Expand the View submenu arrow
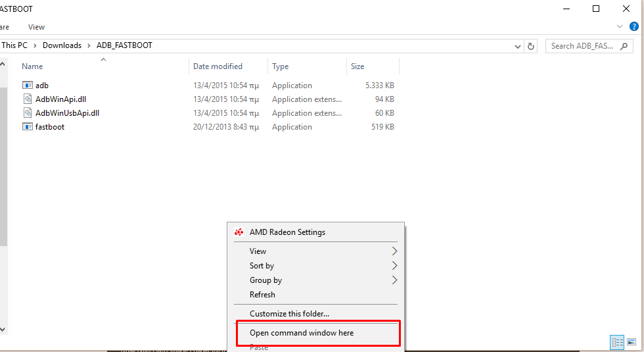Viewport: 644px width, 352px height. point(394,251)
